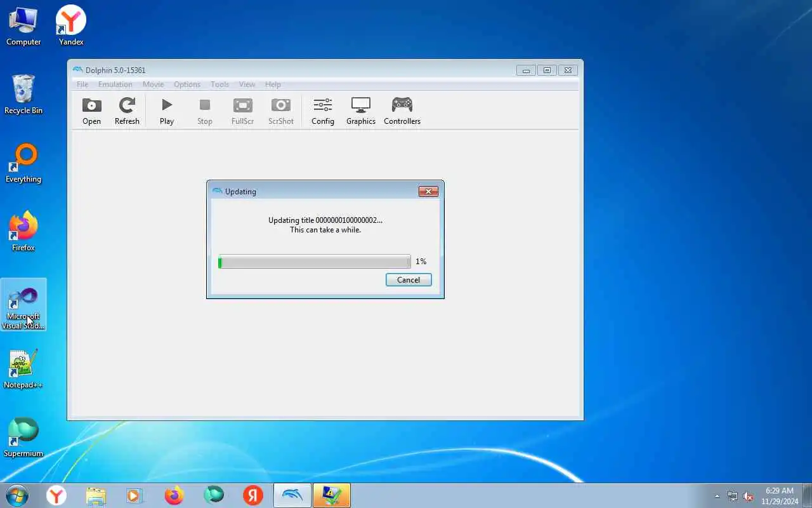Screen dimensions: 812x508
Task: Cancel the title update
Action: [x=409, y=280]
